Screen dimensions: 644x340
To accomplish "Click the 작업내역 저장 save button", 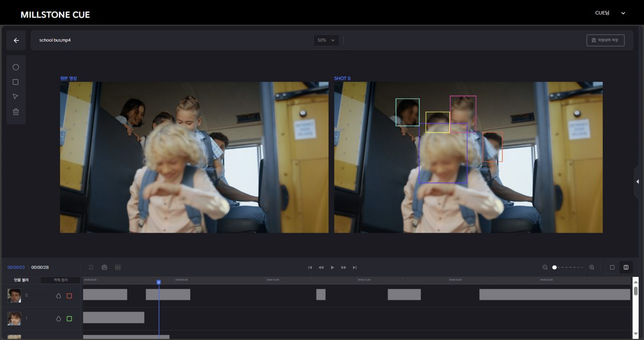I will tap(606, 40).
